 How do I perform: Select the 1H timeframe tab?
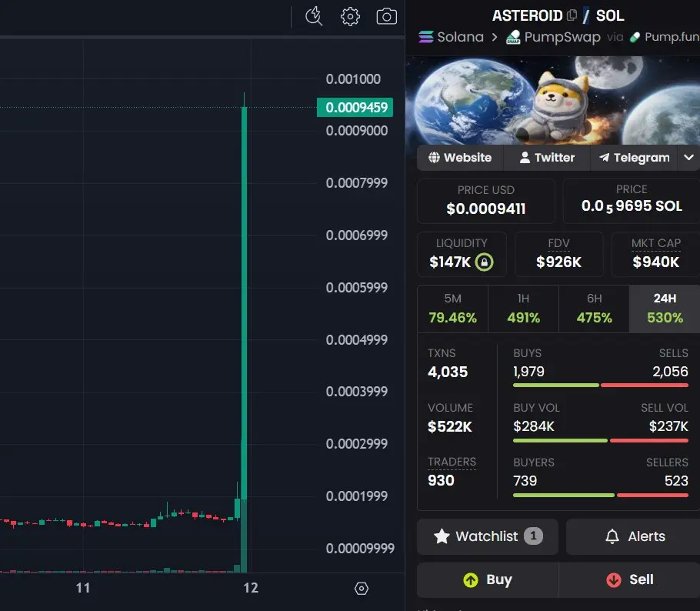click(x=523, y=309)
